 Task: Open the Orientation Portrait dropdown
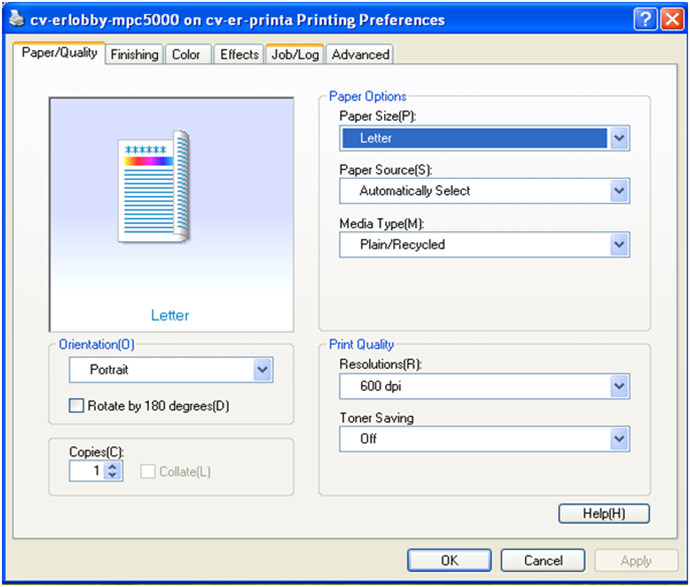262,370
